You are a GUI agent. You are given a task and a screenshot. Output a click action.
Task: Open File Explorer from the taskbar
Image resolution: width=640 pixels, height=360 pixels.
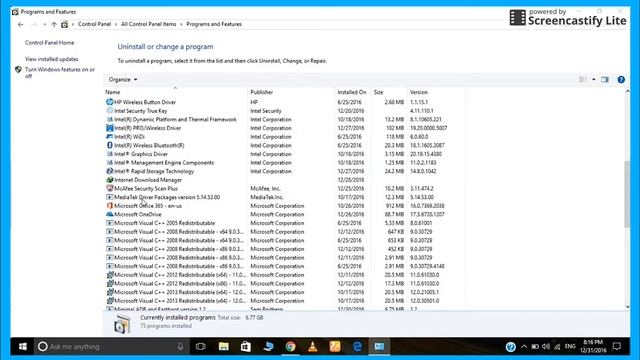223,347
